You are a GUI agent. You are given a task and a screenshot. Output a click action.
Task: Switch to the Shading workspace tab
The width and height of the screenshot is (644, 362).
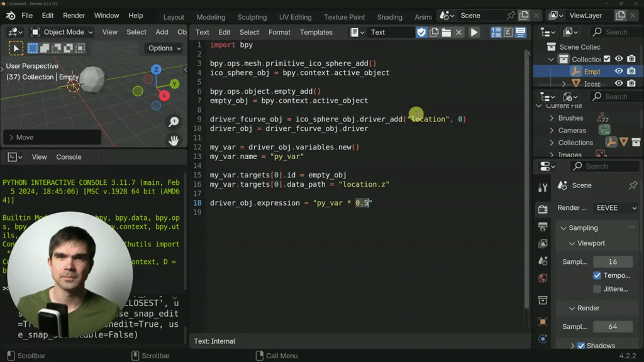coord(390,17)
